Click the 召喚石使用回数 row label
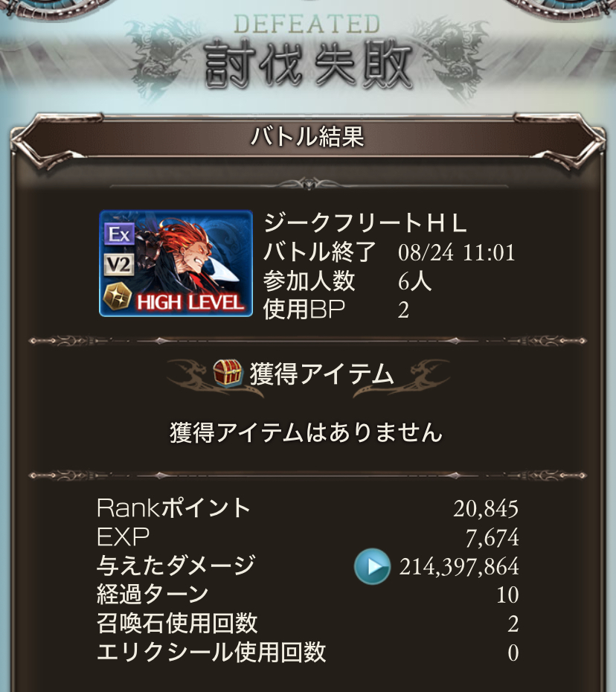The height and width of the screenshot is (692, 616). 177,623
